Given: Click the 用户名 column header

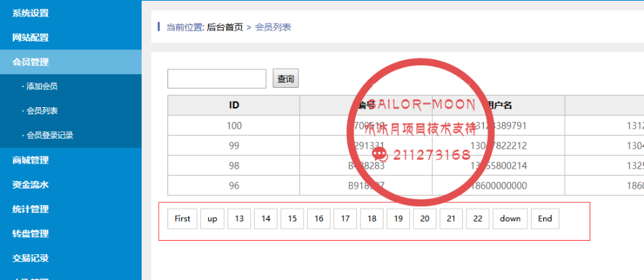Looking at the screenshot, I should 499,106.
